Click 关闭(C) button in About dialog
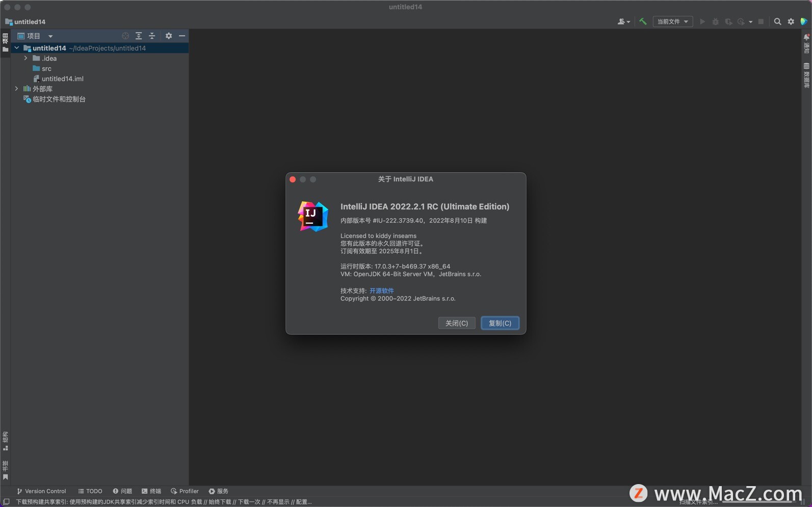Viewport: 812px width, 507px height. pyautogui.click(x=457, y=323)
